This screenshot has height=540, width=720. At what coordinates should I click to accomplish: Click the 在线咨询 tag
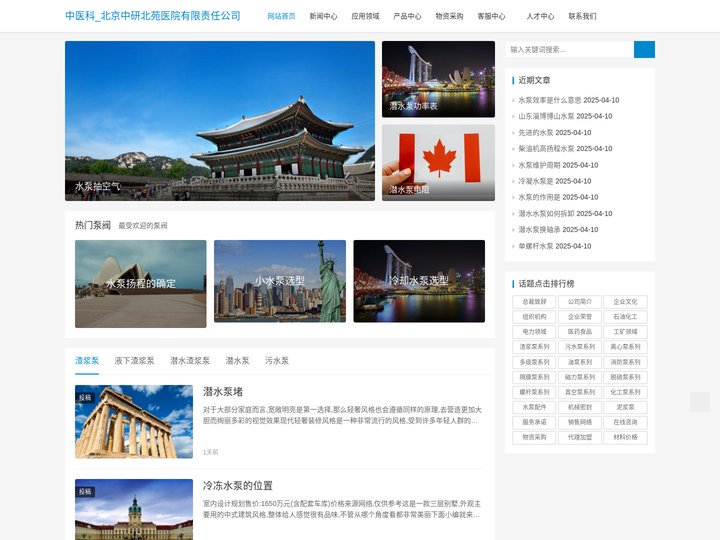click(x=625, y=422)
